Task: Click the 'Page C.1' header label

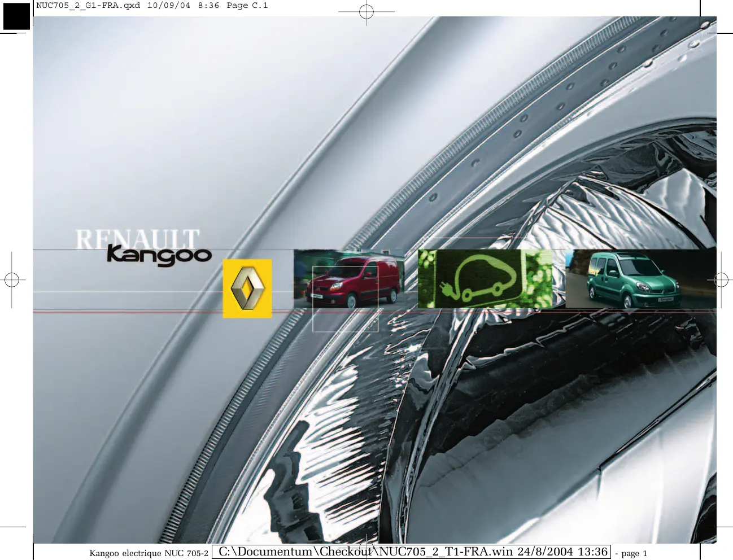Action: pos(247,6)
